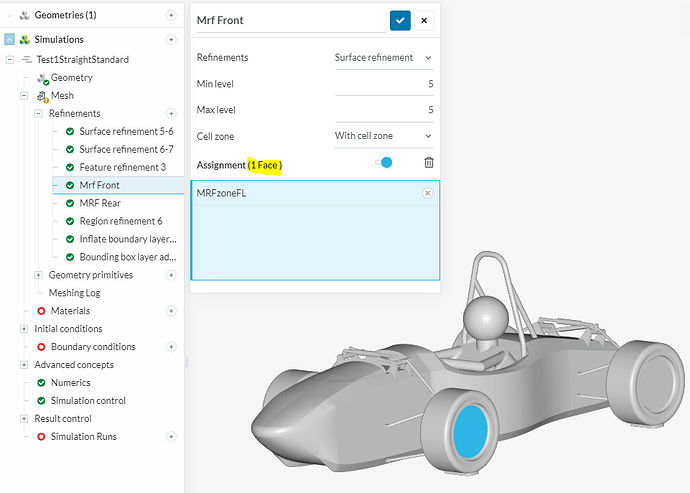
Task: Add a new simulation with the plus icon
Action: pyautogui.click(x=171, y=40)
